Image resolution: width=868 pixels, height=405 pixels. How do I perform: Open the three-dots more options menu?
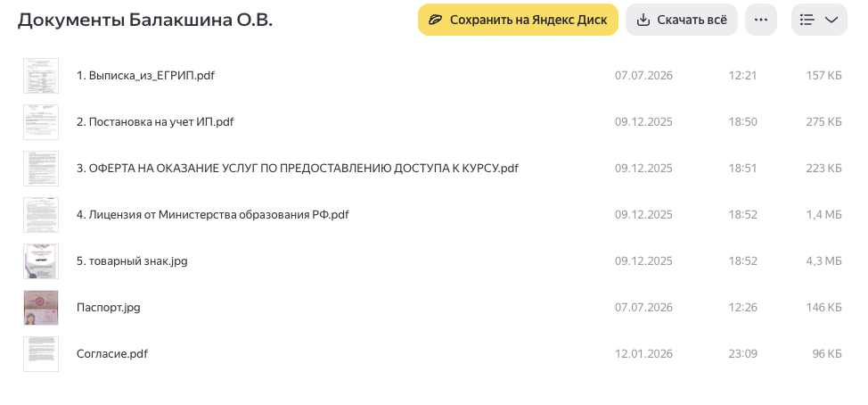760,20
